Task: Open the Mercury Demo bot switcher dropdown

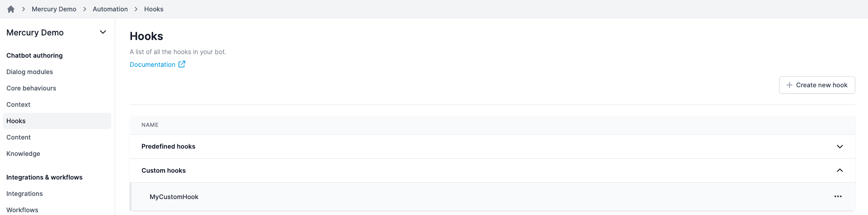Action: [103, 32]
